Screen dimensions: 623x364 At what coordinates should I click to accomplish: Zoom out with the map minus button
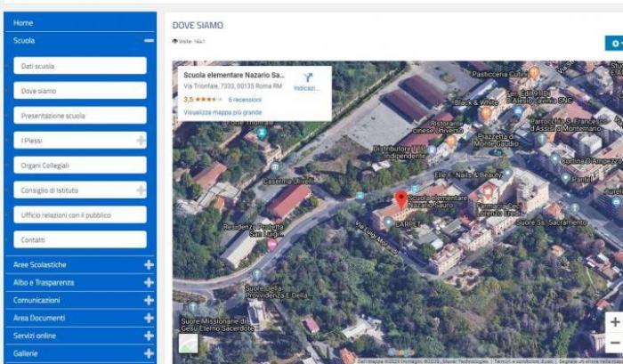[x=614, y=344]
